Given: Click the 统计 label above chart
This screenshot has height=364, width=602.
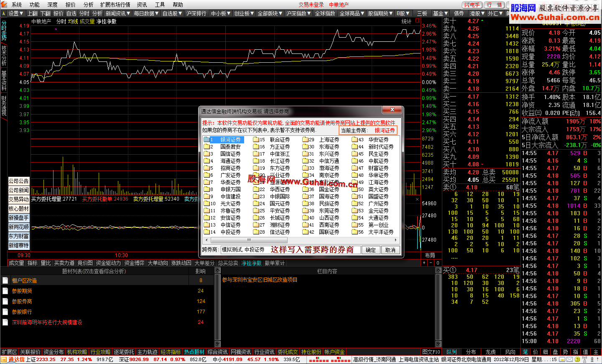Looking at the screenshot, I should tap(406, 21).
